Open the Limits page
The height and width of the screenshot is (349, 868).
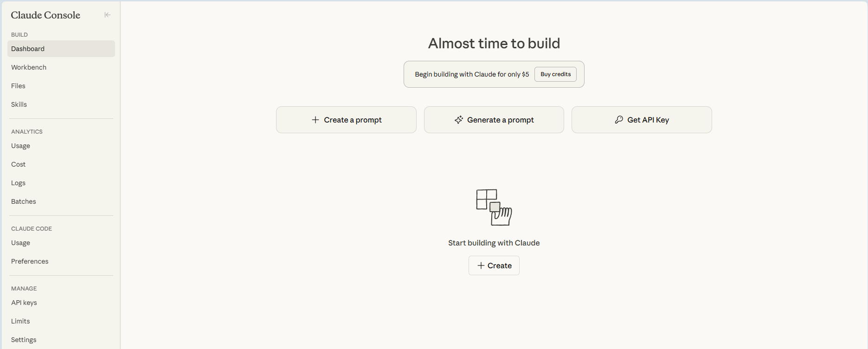pyautogui.click(x=20, y=321)
